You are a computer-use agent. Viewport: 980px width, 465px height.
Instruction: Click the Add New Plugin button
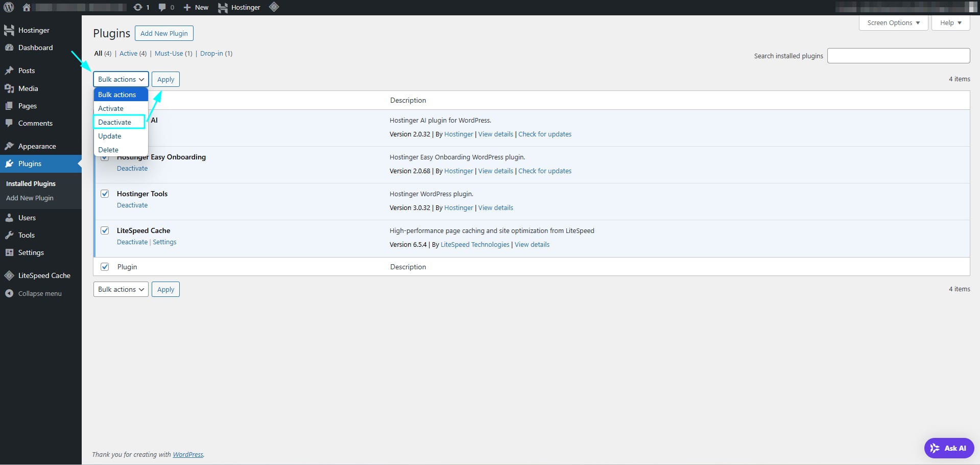(x=164, y=33)
